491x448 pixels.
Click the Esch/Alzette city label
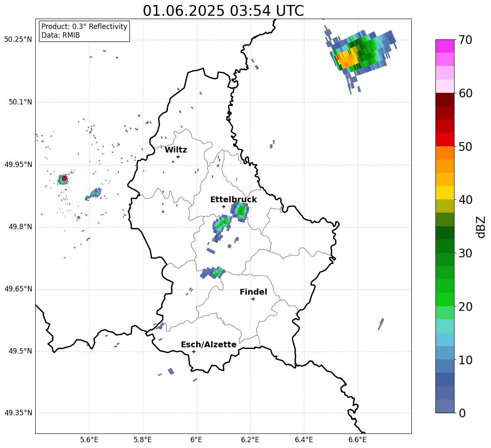click(209, 344)
